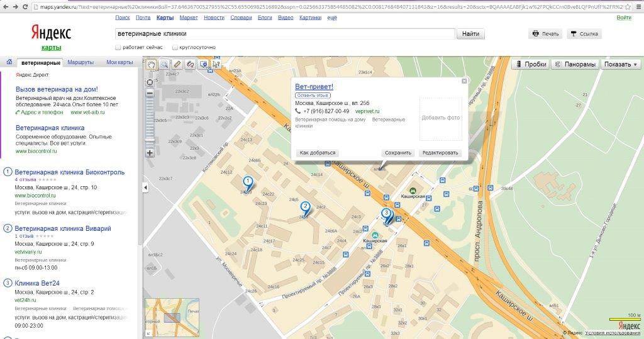This screenshot has height=339, width=644.
Task: Open the Мои карты tab
Action: point(119,62)
